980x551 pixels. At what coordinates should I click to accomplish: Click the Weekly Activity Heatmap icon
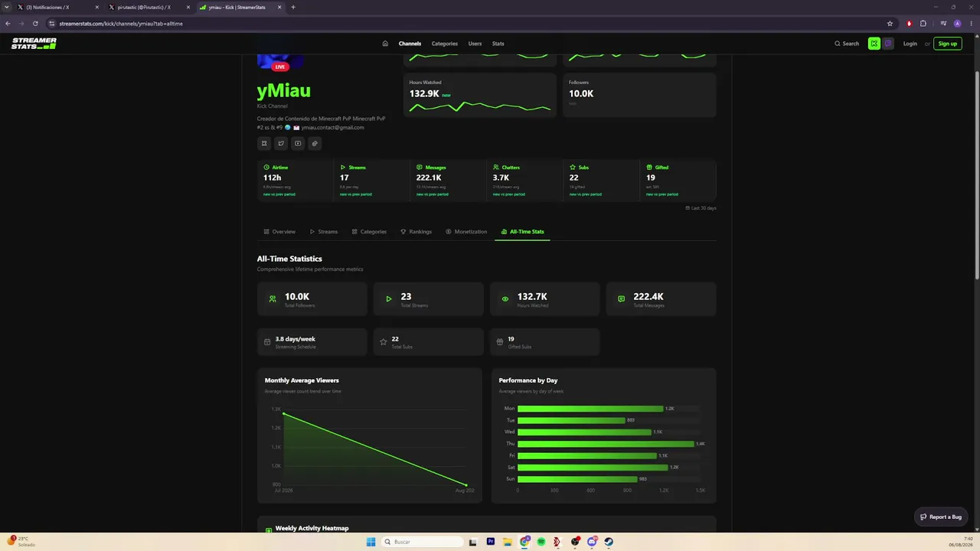tap(269, 530)
